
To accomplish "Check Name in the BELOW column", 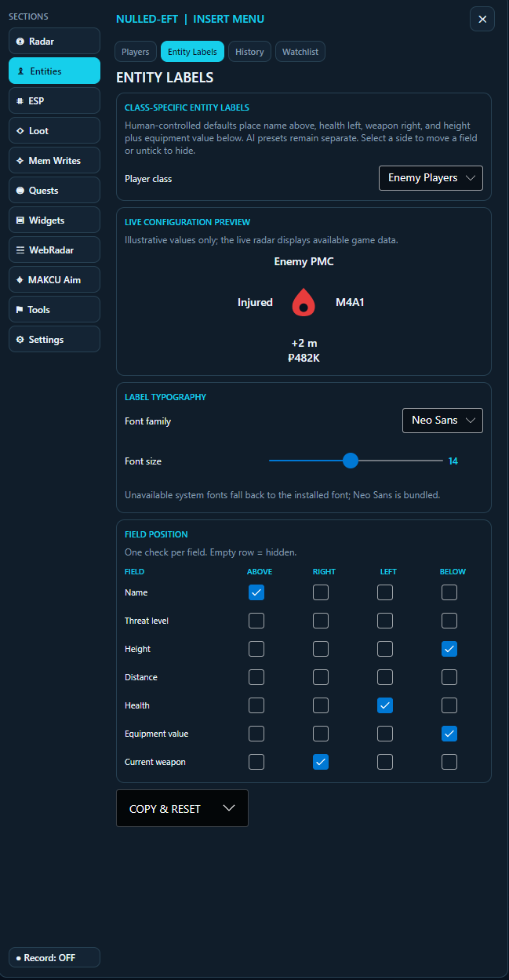I will (449, 592).
